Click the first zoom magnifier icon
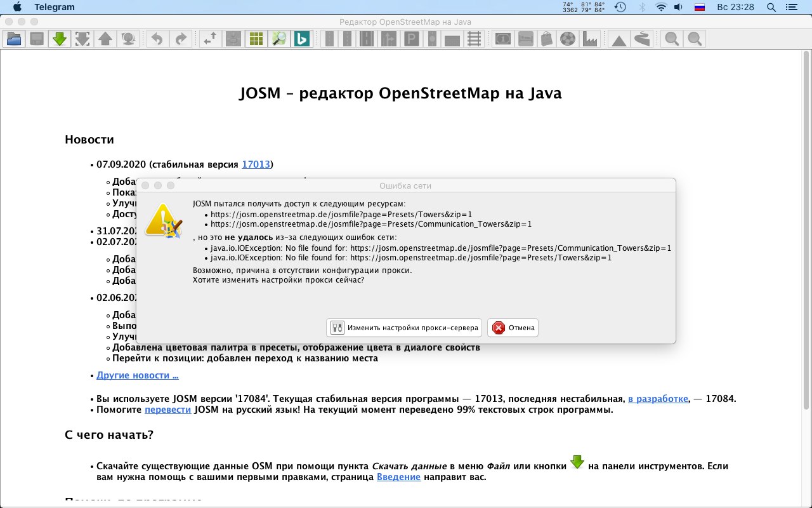The height and width of the screenshot is (508, 812). click(671, 39)
